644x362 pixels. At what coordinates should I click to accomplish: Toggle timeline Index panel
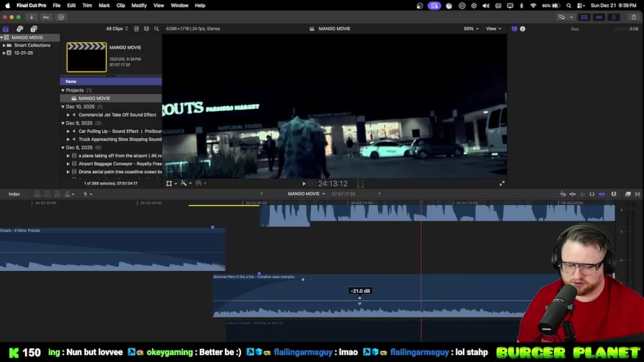coord(14,194)
